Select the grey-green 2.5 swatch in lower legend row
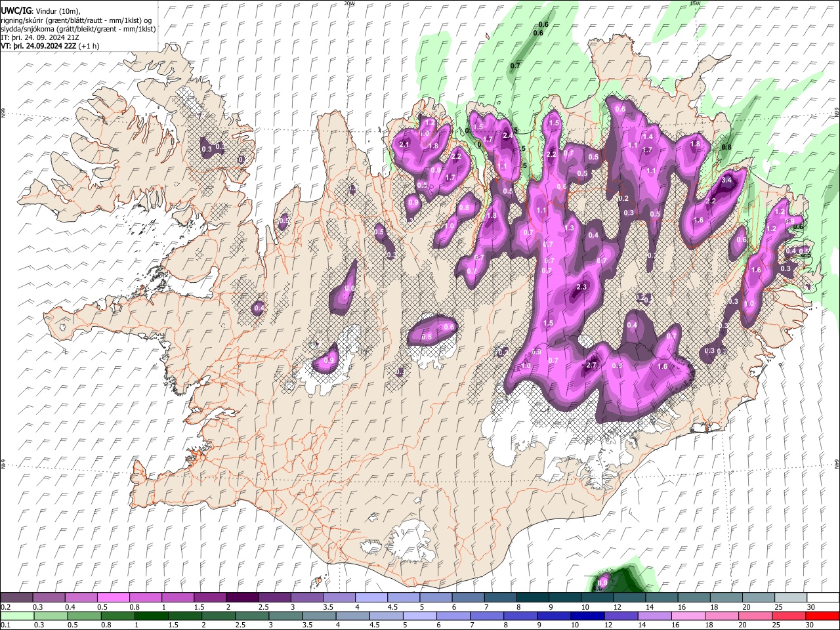840x630 pixels. [251, 616]
